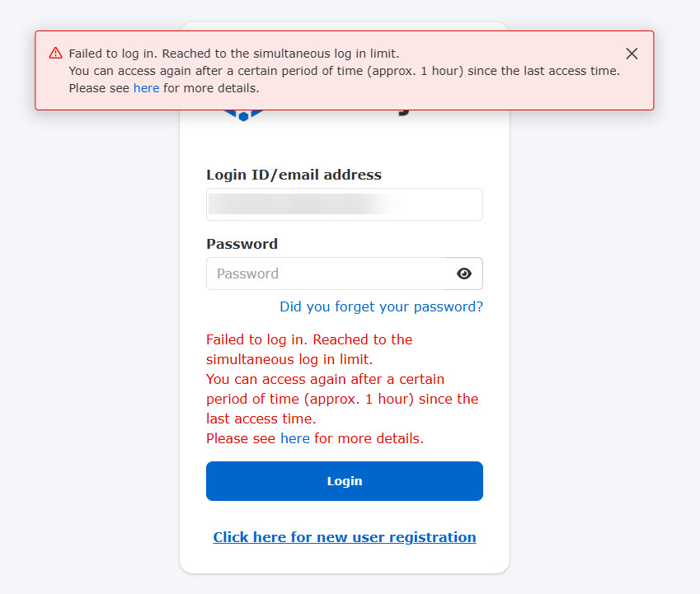The image size is (700, 594).
Task: Click banner text mentioning 'approx. 1 hour'
Action: click(x=344, y=71)
